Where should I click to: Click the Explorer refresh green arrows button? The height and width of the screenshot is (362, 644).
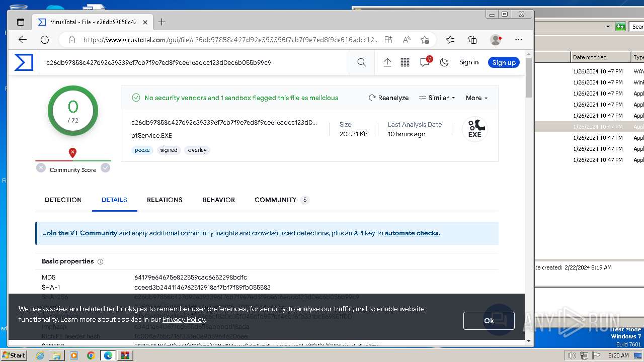(620, 27)
